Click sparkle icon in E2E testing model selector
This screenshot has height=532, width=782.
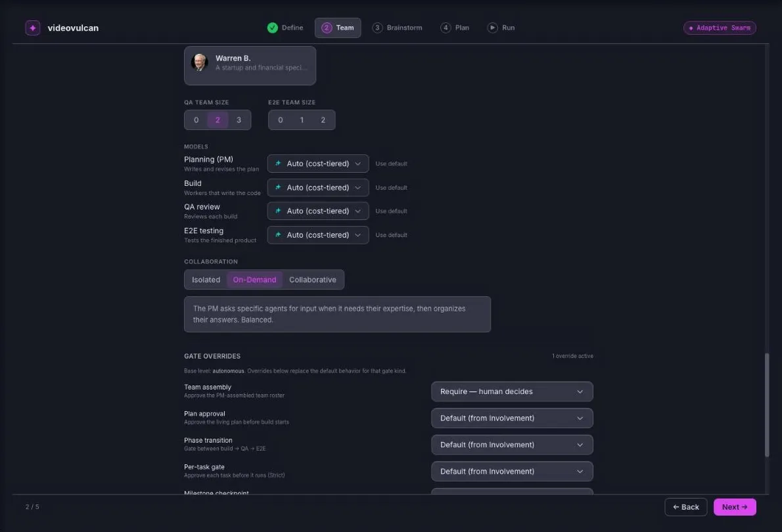[x=278, y=235]
